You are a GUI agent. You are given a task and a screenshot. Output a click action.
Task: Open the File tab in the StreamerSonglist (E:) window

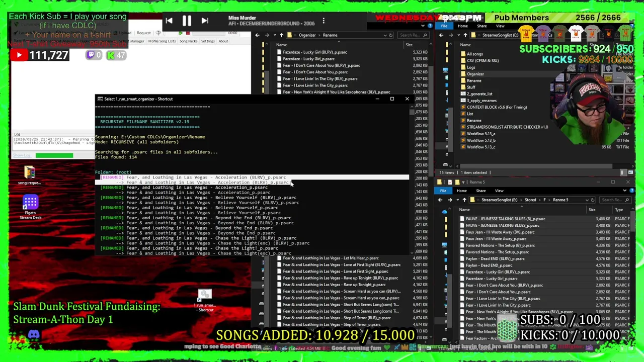click(444, 26)
